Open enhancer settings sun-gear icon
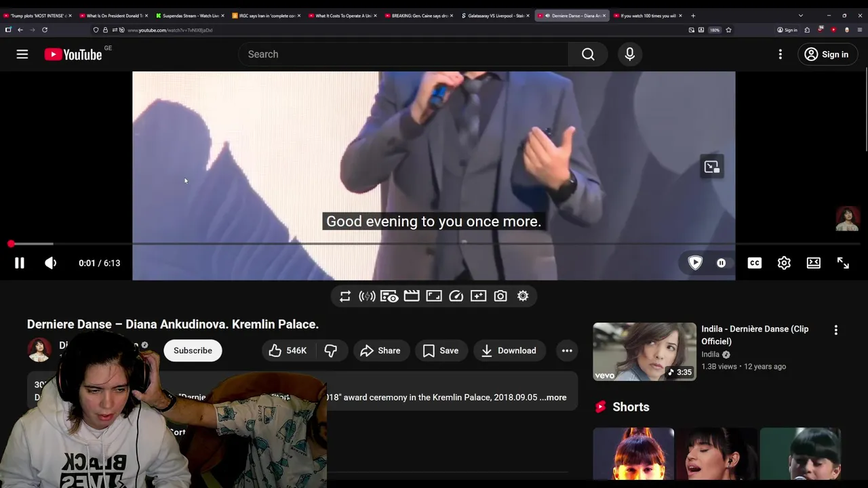The width and height of the screenshot is (868, 488). (x=523, y=296)
